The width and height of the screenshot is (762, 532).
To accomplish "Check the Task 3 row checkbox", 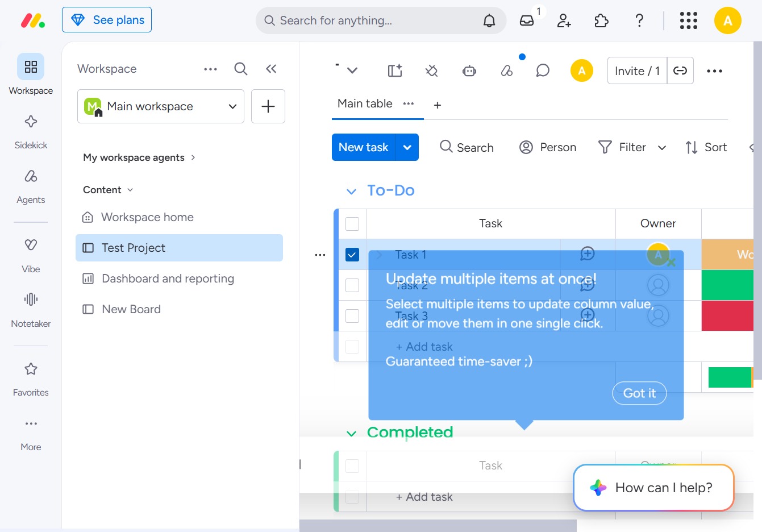I will 352,316.
